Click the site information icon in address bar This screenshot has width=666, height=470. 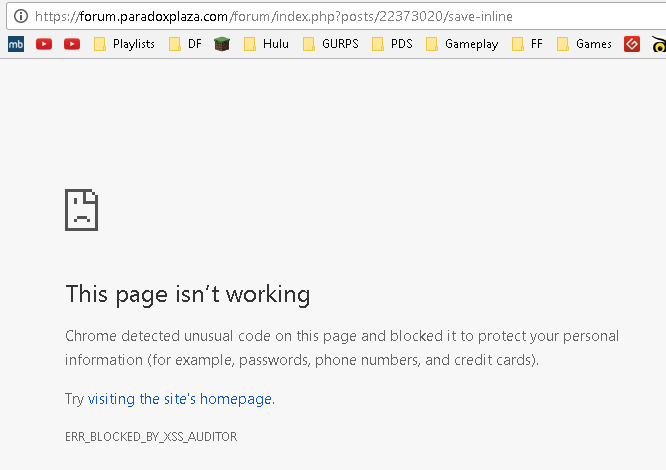tap(18, 16)
